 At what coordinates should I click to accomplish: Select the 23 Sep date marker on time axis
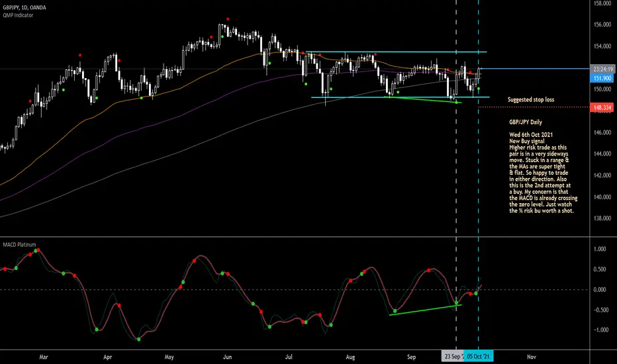[453, 357]
